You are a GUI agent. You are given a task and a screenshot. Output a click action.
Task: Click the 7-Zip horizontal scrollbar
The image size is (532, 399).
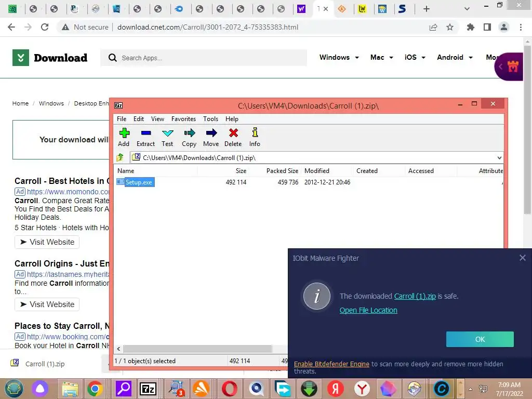point(197,349)
